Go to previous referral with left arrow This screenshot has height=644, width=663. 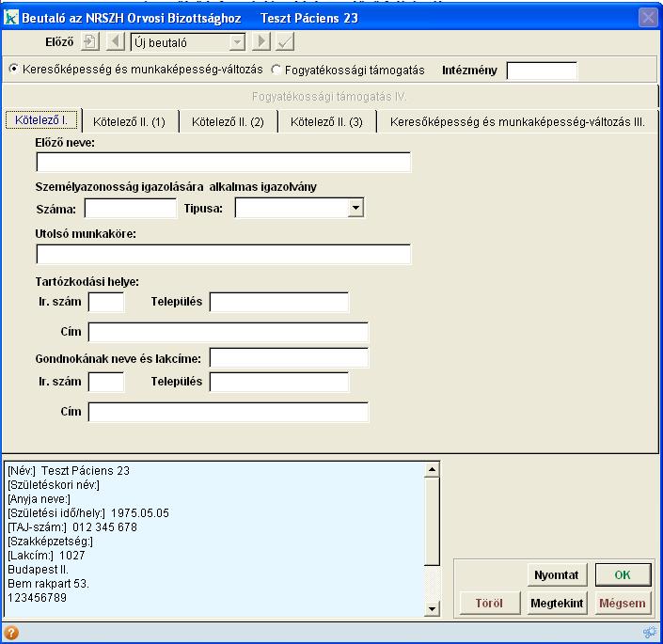click(115, 41)
